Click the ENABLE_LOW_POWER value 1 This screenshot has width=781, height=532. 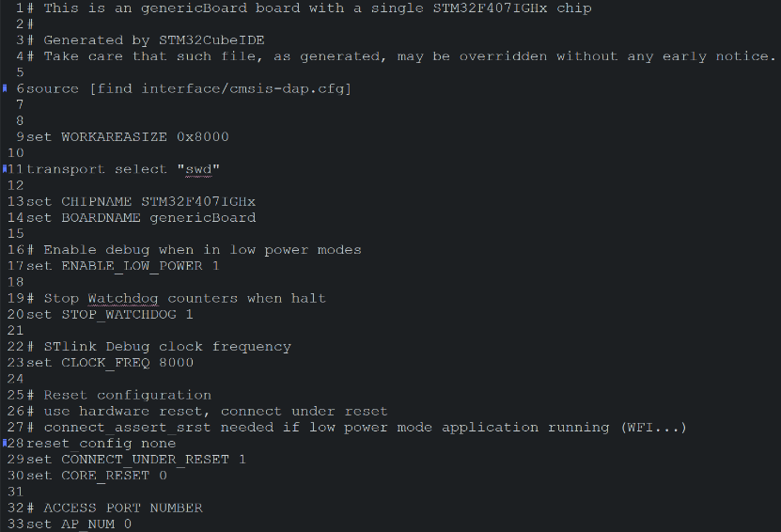tap(215, 266)
